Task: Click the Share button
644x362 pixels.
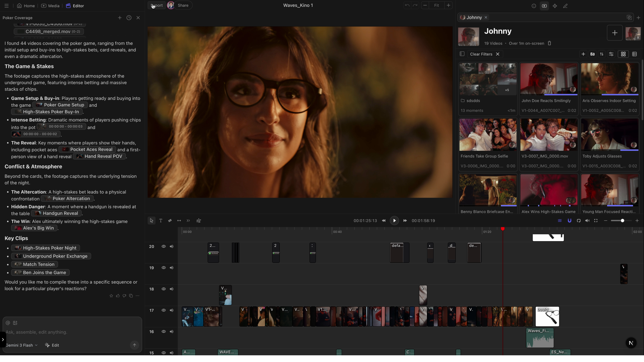Action: pyautogui.click(x=183, y=5)
